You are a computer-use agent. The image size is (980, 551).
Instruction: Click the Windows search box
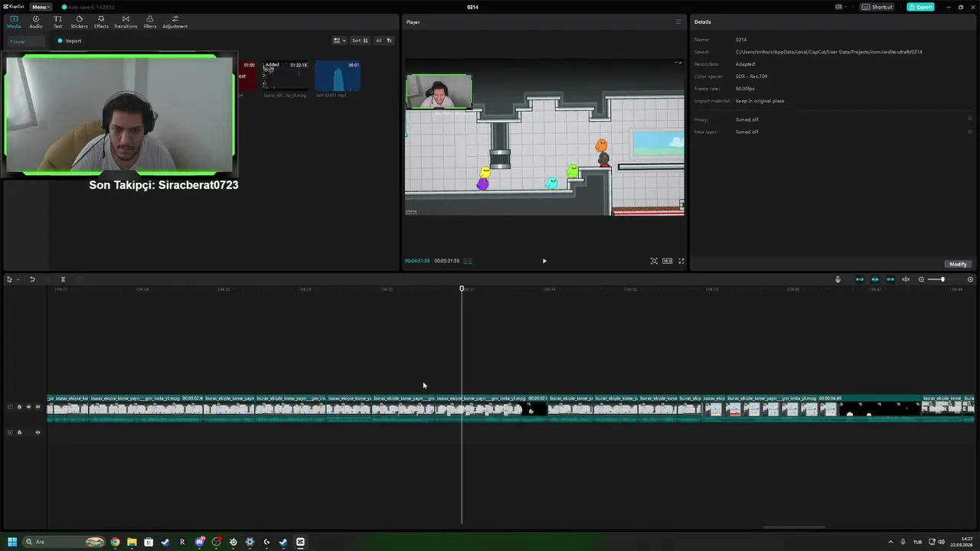64,542
